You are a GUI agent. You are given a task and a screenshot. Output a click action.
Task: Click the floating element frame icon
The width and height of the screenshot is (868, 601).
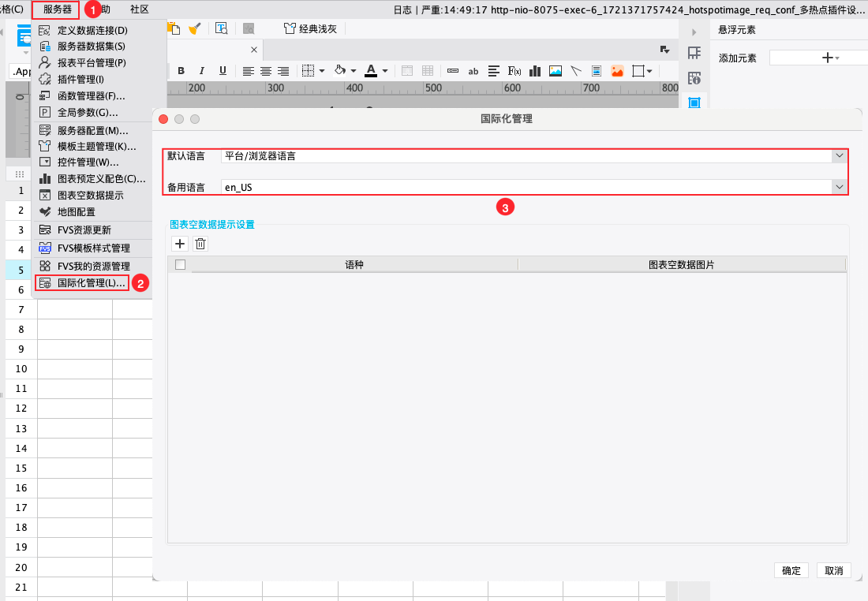(x=638, y=71)
